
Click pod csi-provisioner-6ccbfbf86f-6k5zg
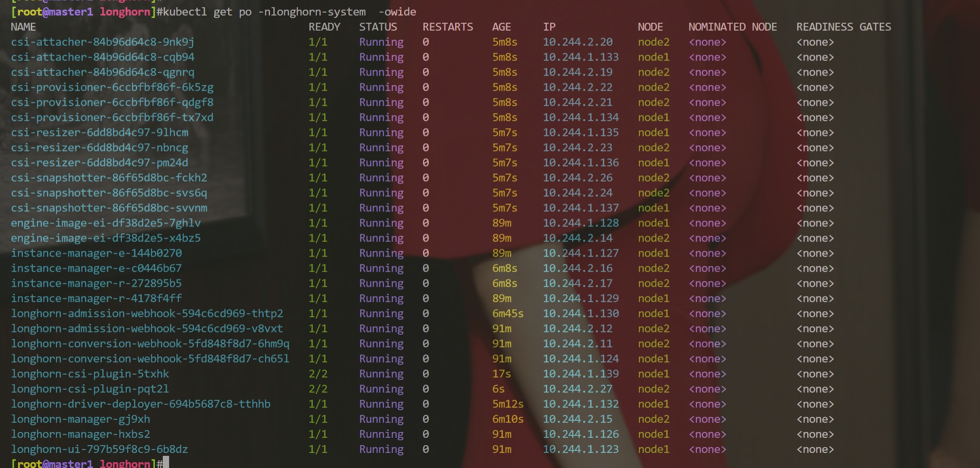112,88
